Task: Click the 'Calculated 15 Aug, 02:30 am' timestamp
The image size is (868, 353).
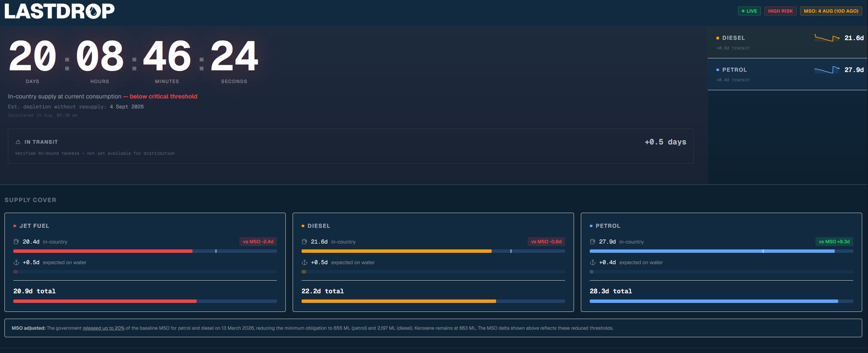Action: click(x=43, y=115)
